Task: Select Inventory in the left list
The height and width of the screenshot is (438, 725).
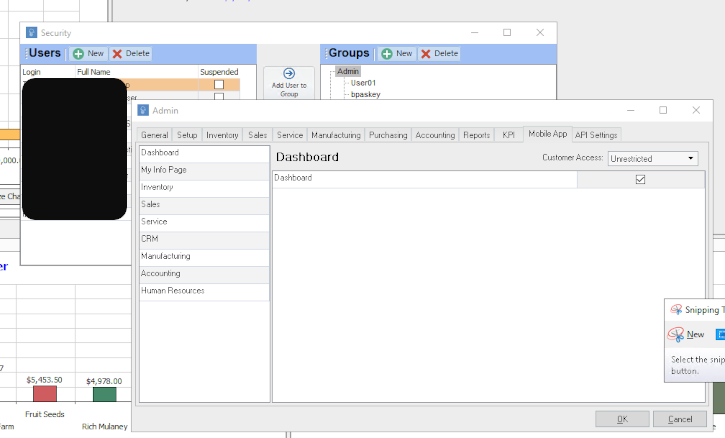Action: point(204,187)
